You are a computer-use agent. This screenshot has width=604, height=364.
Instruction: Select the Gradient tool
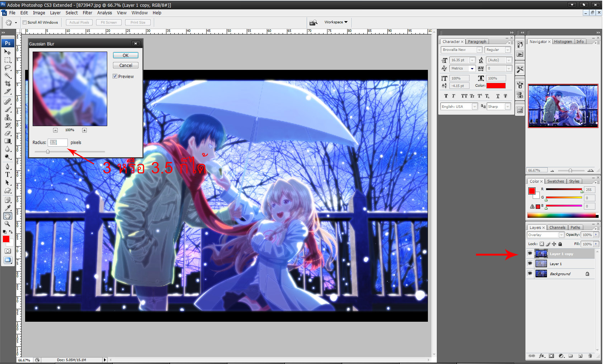coord(8,141)
